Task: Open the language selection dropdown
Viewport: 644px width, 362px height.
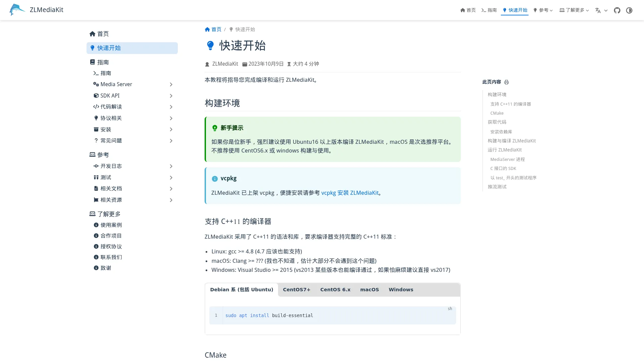Action: (x=601, y=10)
